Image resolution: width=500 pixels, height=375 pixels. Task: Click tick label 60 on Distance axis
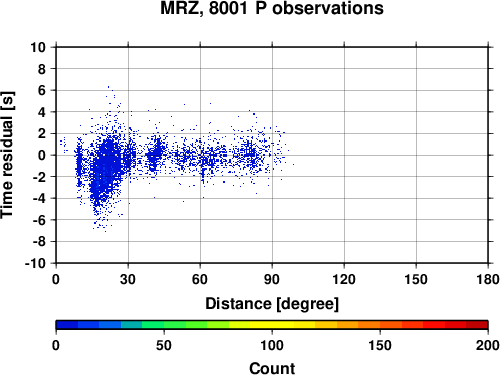pos(200,279)
